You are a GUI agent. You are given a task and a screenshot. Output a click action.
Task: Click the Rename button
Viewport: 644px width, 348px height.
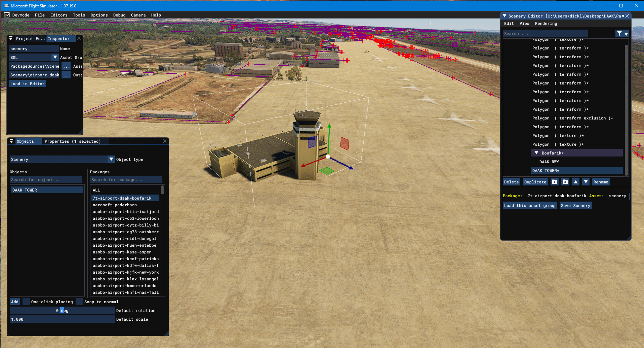[601, 182]
